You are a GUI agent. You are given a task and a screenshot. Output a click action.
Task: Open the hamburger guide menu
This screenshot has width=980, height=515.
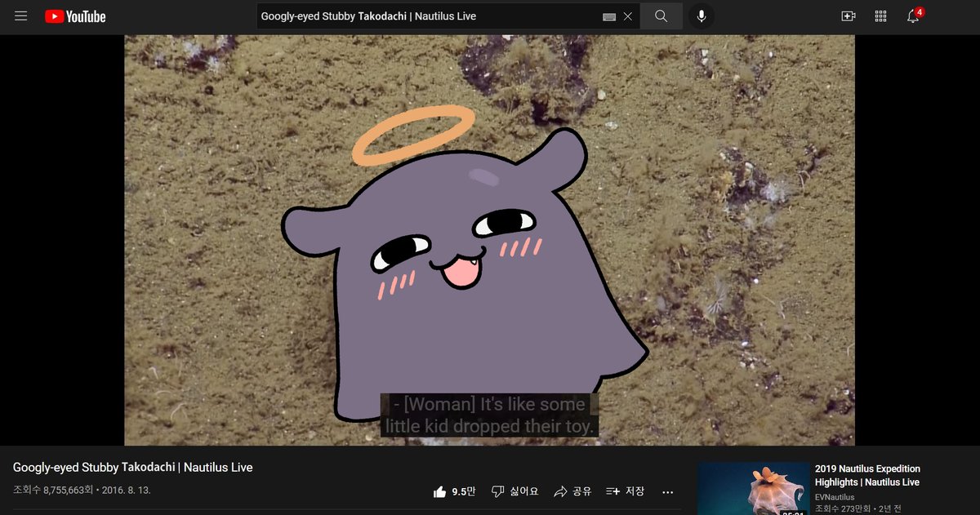[21, 16]
